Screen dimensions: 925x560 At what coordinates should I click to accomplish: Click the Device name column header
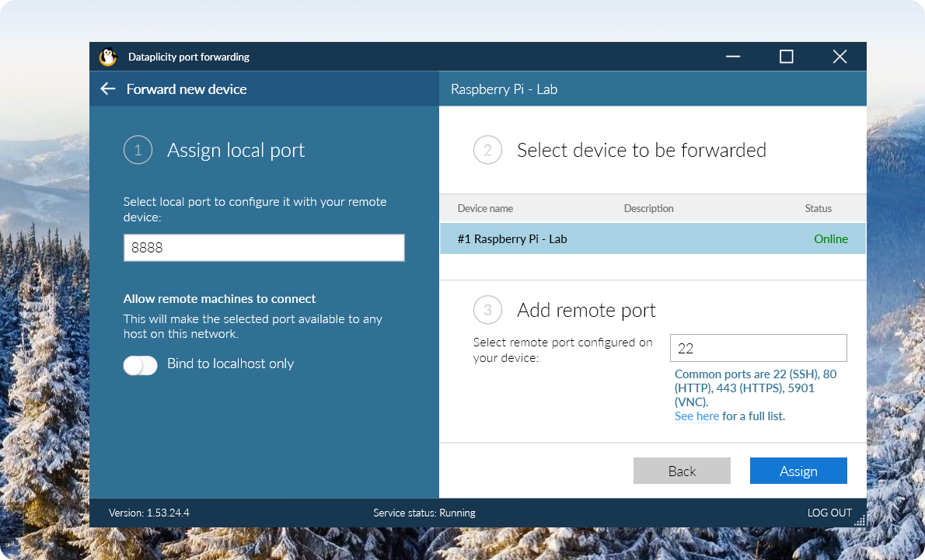pyautogui.click(x=485, y=209)
